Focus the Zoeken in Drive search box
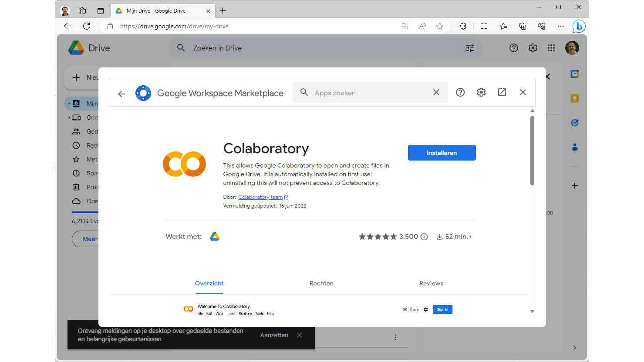This screenshot has width=644, height=362. coord(326,48)
